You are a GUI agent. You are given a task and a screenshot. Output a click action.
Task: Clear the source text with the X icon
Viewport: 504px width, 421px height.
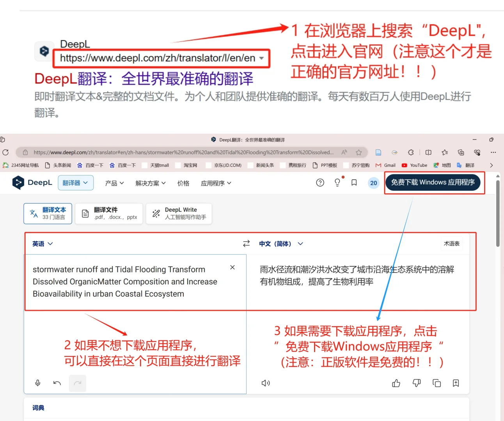tap(232, 267)
